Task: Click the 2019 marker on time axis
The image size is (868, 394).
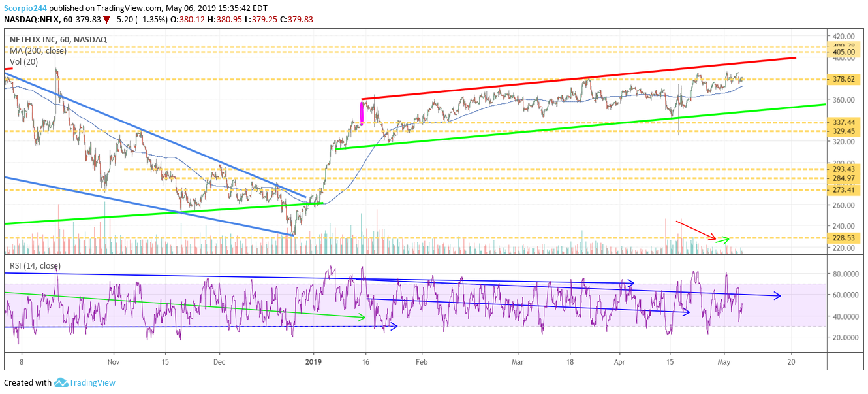Action: point(315,361)
